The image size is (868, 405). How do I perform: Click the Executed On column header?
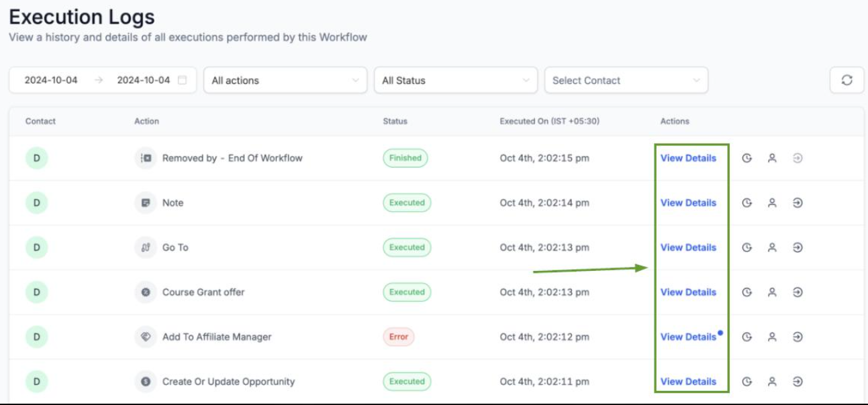tap(549, 121)
